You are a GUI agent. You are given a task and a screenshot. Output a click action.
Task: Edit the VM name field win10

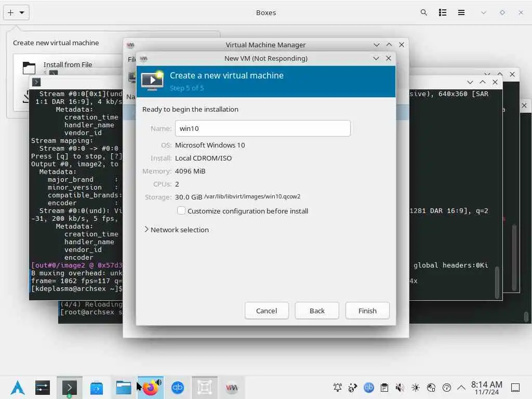[262, 128]
